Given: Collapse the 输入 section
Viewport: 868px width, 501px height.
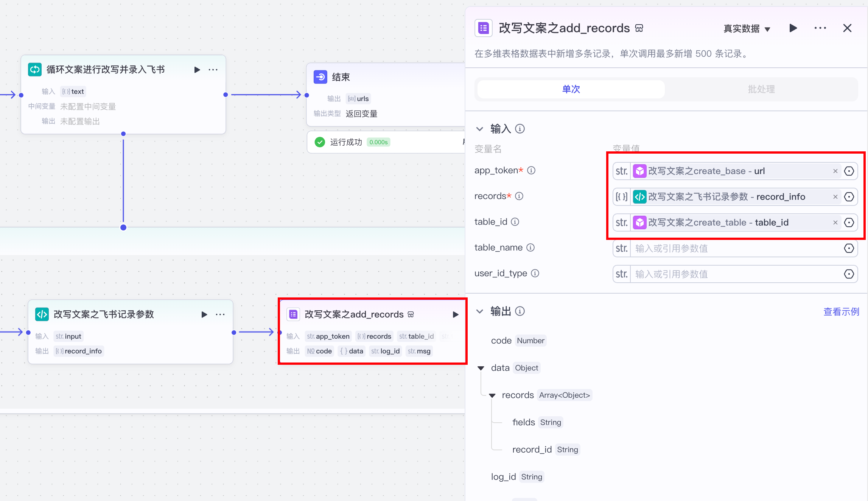Looking at the screenshot, I should point(479,129).
